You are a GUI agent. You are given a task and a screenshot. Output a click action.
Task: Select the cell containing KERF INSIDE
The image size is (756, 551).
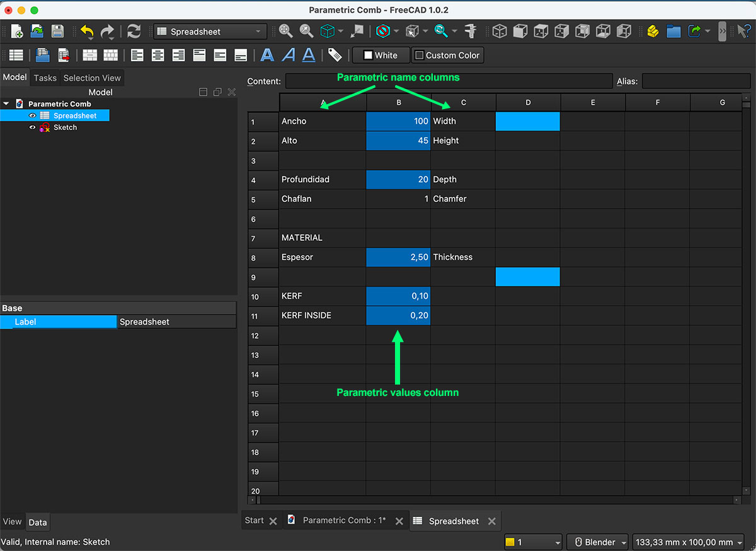click(x=323, y=315)
